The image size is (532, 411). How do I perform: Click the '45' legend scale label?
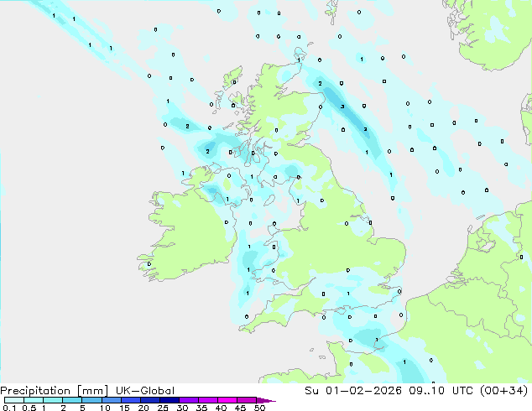click(240, 408)
